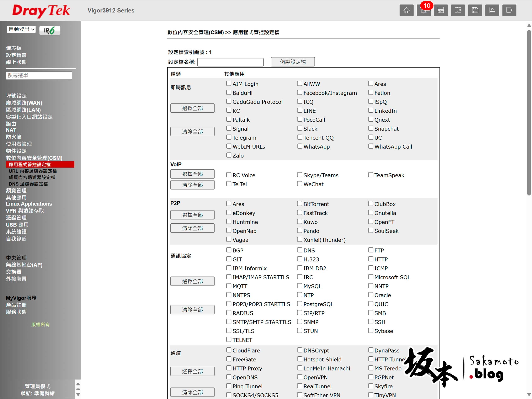Click the 搜尋選單 menu search field

pos(39,75)
